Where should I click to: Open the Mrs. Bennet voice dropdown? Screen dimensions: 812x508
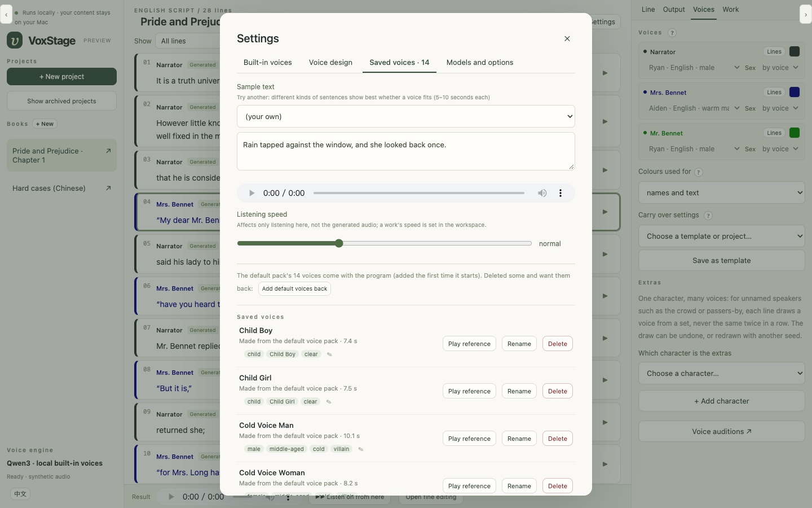click(694, 108)
